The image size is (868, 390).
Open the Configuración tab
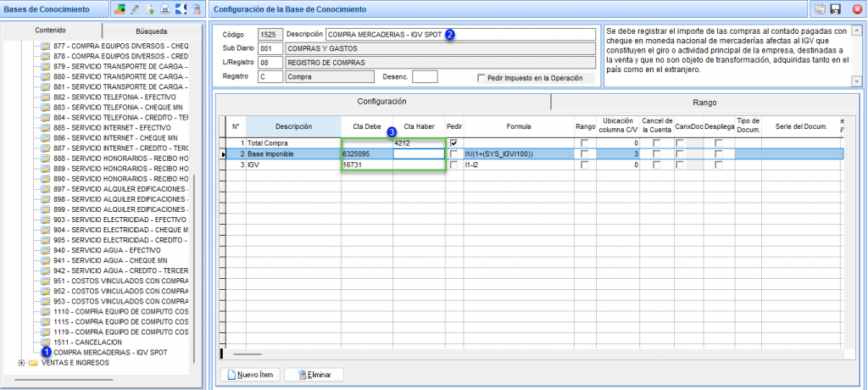tap(382, 102)
